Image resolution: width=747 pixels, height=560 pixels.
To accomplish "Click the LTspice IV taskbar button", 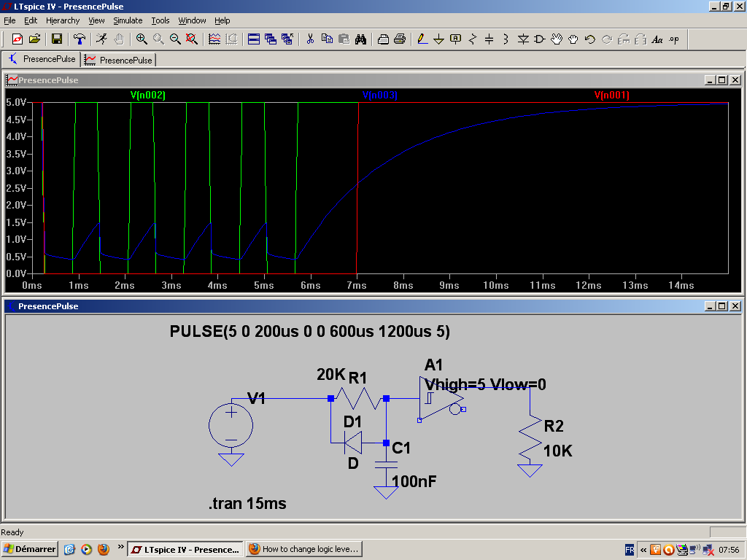I will click(185, 549).
